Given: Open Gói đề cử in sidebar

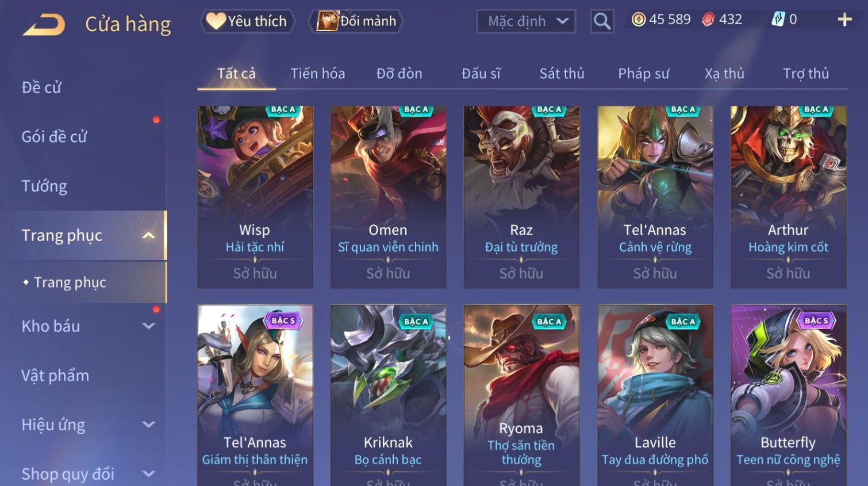Looking at the screenshot, I should click(54, 137).
